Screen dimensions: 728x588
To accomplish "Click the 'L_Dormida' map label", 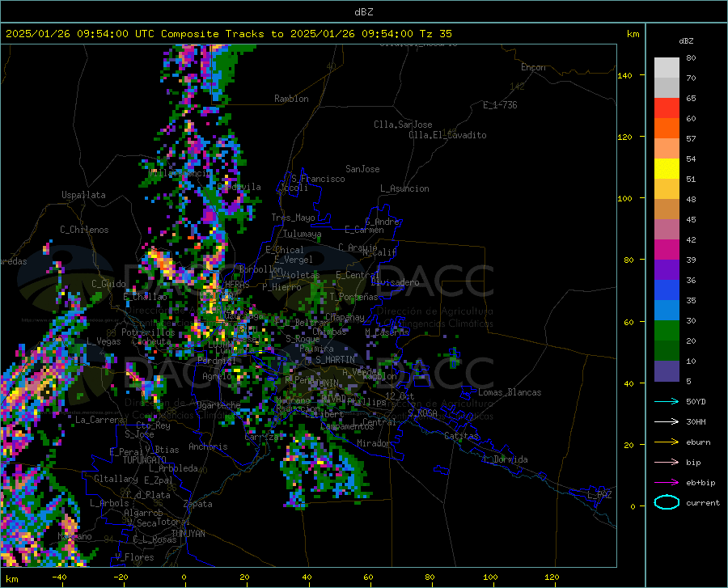I will point(505,459).
